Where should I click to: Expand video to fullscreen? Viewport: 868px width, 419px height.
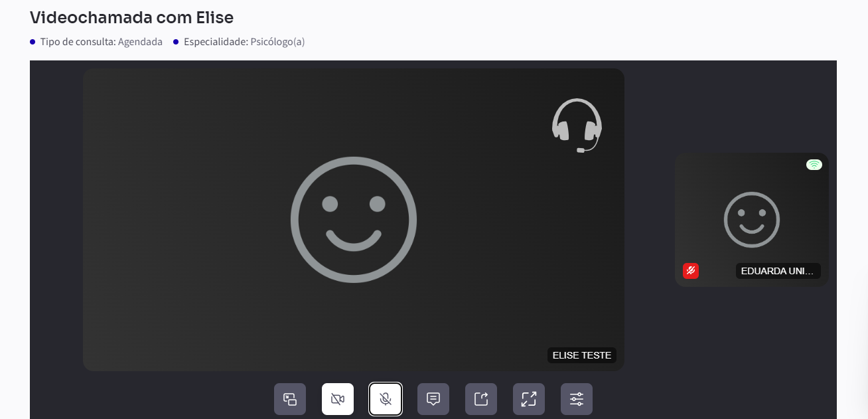click(x=529, y=399)
